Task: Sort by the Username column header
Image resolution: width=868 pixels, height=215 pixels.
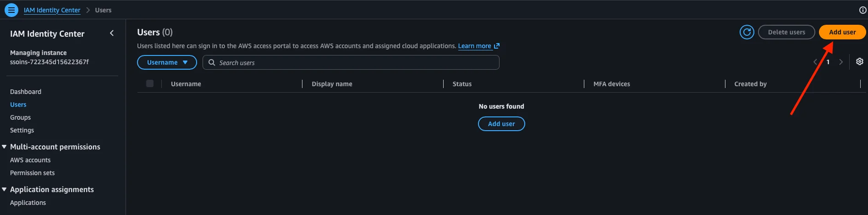Action: 186,84
